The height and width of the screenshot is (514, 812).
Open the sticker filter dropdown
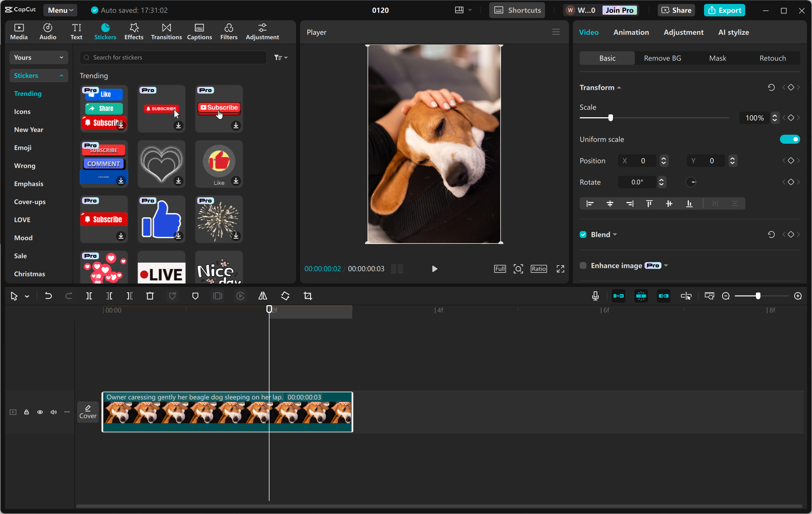tap(281, 57)
